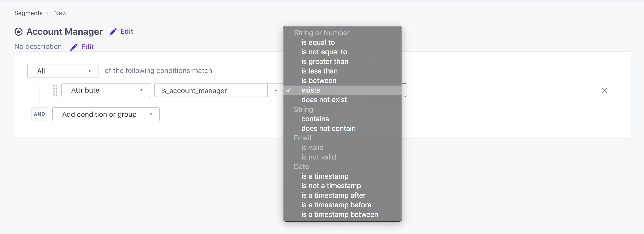
Task: Grab the condition row drag handle
Action: tap(55, 90)
